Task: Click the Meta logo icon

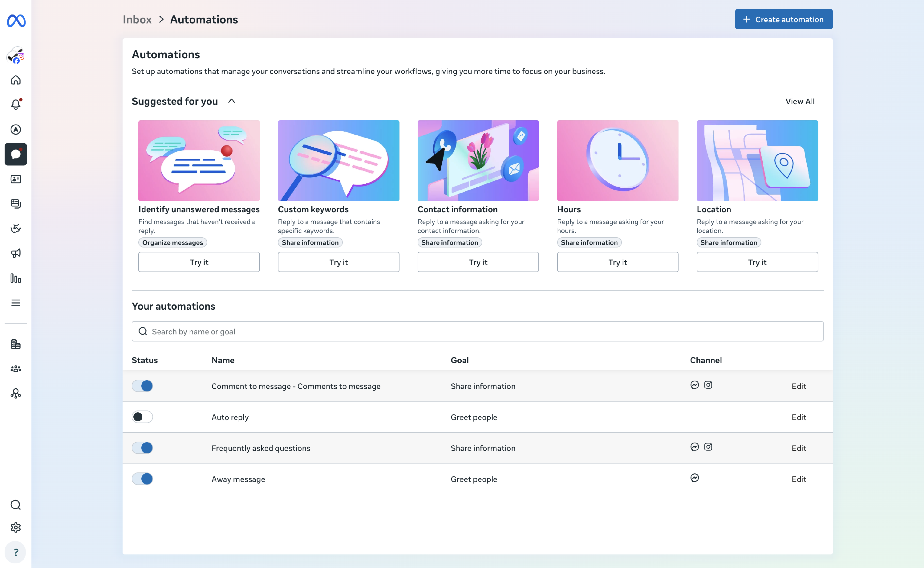Action: (16, 20)
